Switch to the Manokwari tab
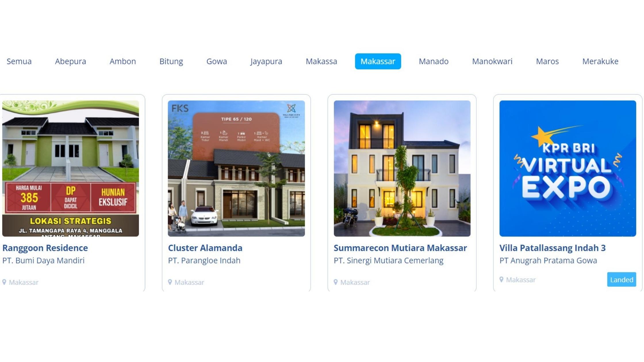This screenshot has width=644, height=362. [492, 61]
